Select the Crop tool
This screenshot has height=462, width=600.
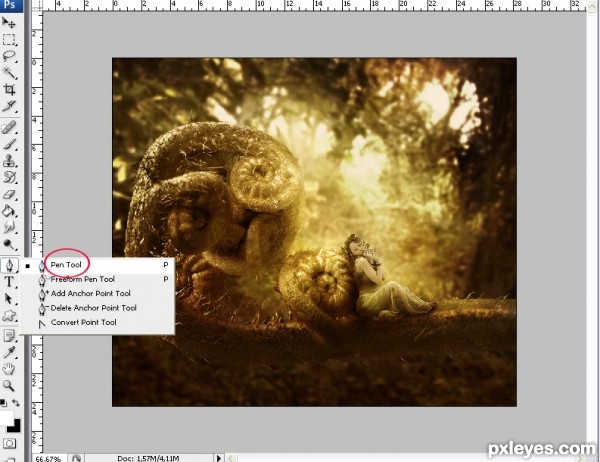click(x=9, y=89)
